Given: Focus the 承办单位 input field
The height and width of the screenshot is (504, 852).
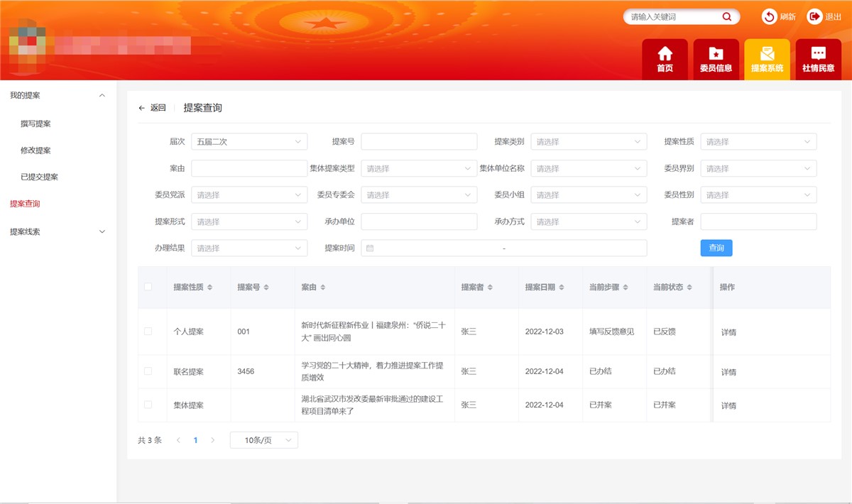Looking at the screenshot, I should click(419, 221).
